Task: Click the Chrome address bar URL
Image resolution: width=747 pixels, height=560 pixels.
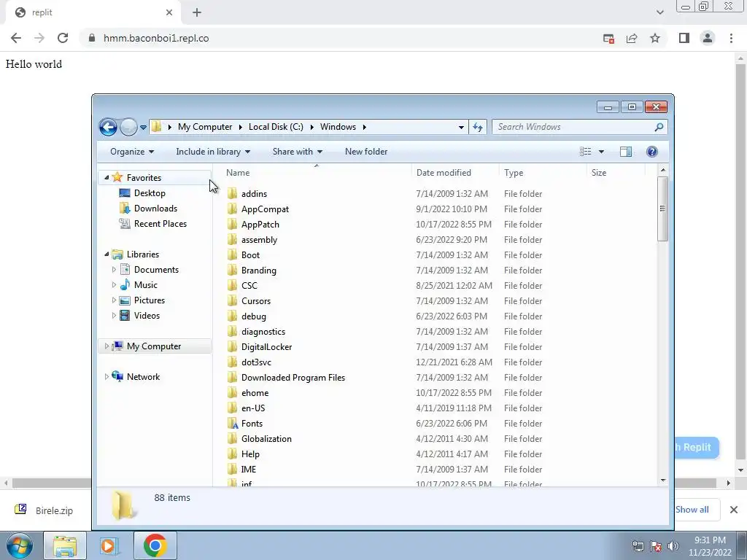Action: click(x=156, y=38)
